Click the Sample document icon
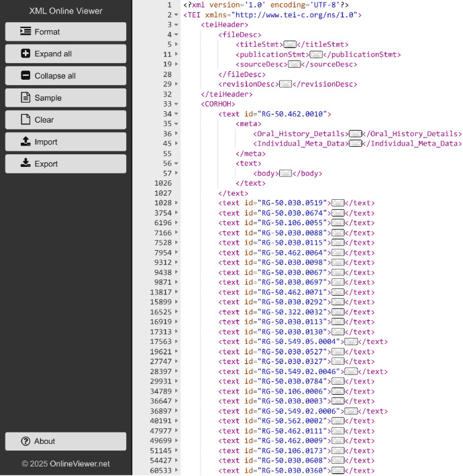The width and height of the screenshot is (463, 476). click(x=25, y=97)
